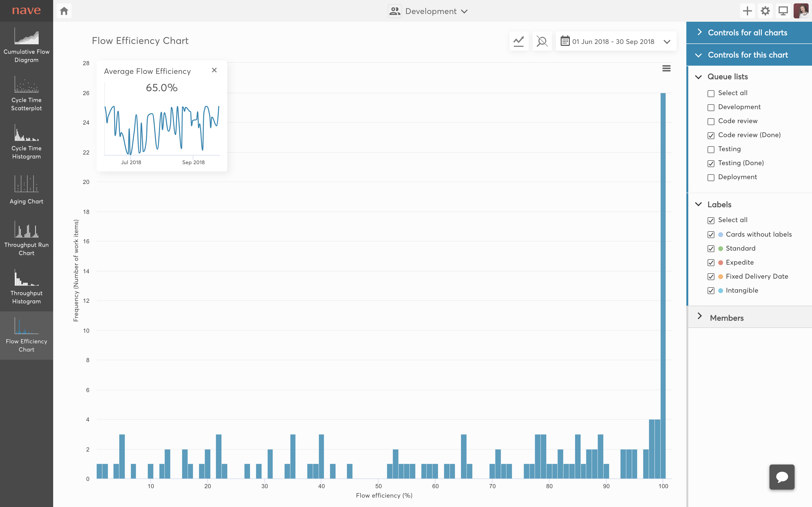Open the home dashboard icon
The height and width of the screenshot is (507, 812).
click(x=64, y=11)
